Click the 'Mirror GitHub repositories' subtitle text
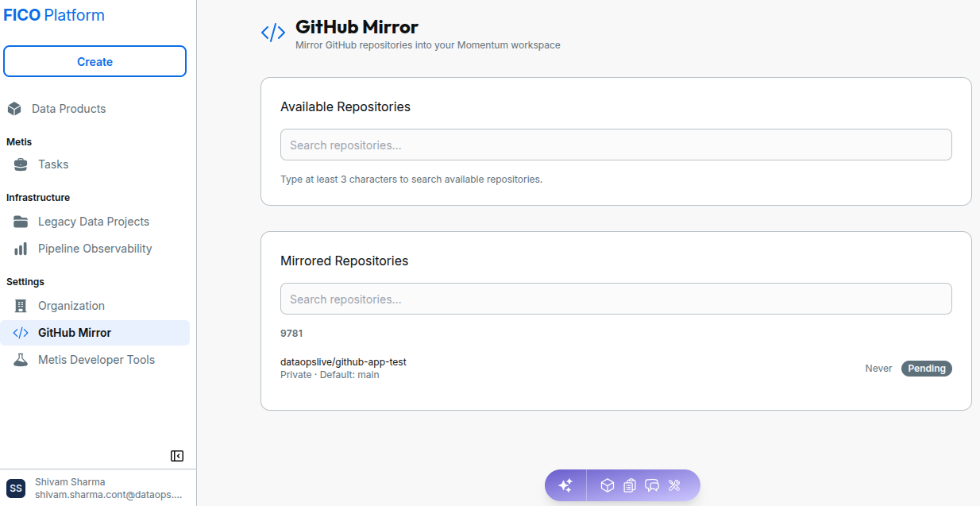This screenshot has width=980, height=506. pyautogui.click(x=428, y=45)
